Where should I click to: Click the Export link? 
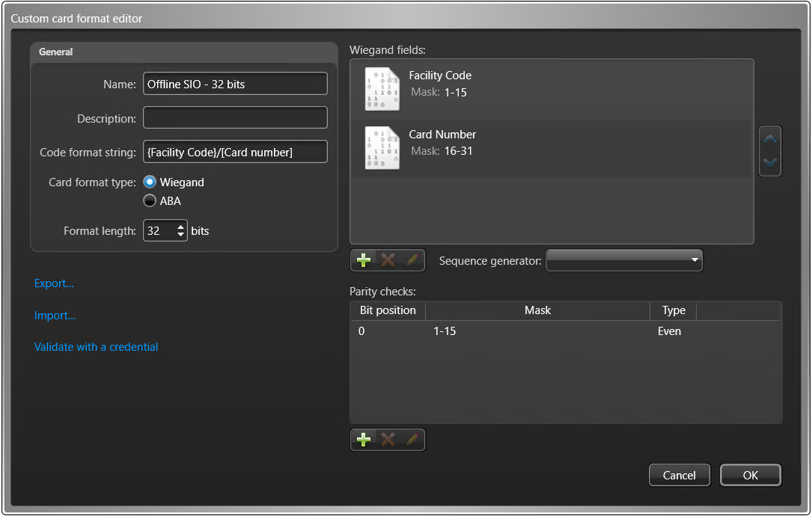(x=54, y=283)
